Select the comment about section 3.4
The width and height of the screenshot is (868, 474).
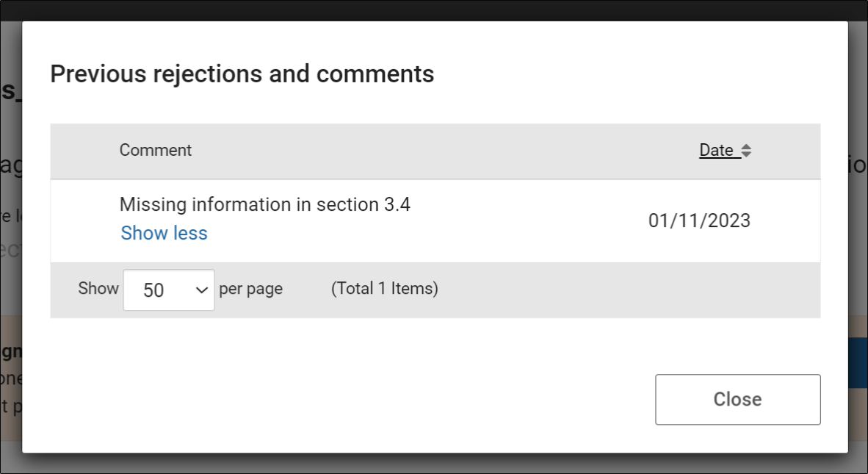pos(265,204)
